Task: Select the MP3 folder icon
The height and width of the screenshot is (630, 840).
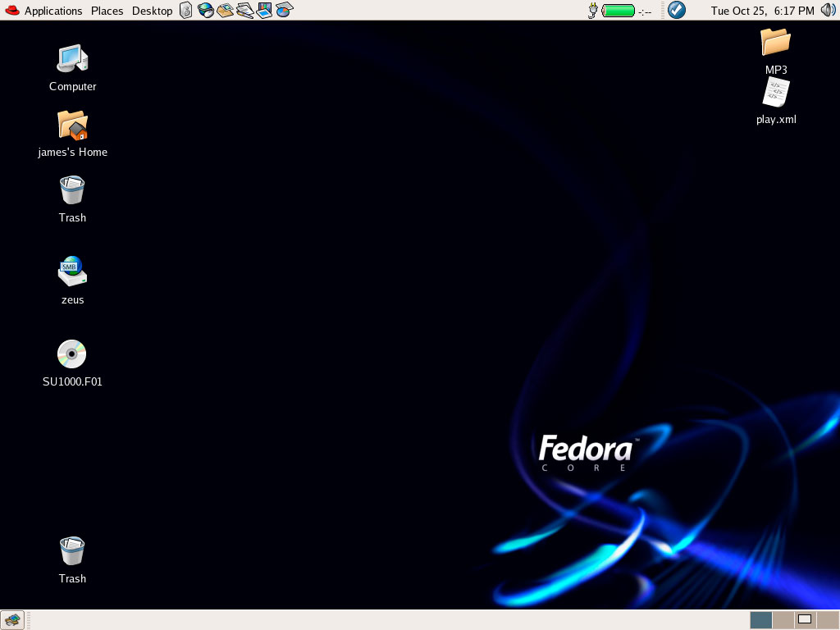Action: coord(776,43)
